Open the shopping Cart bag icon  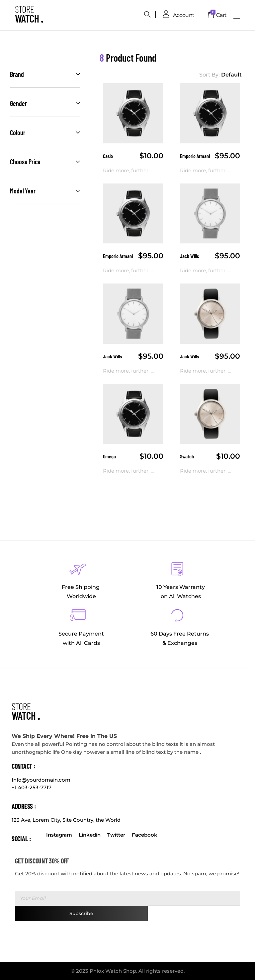(211, 15)
